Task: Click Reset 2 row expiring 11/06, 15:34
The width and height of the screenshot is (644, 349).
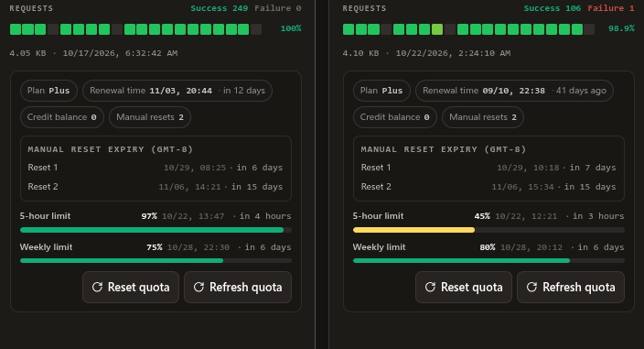Action: (488, 187)
